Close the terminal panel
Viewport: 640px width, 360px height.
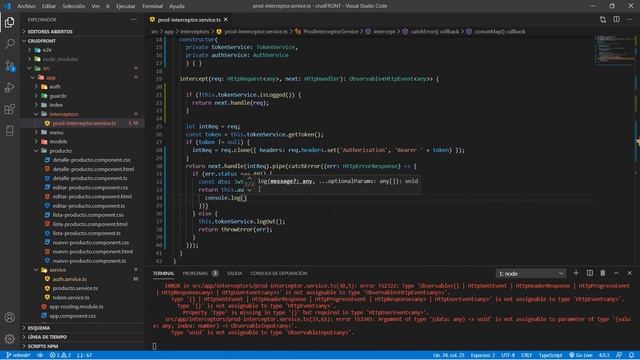pos(630,273)
